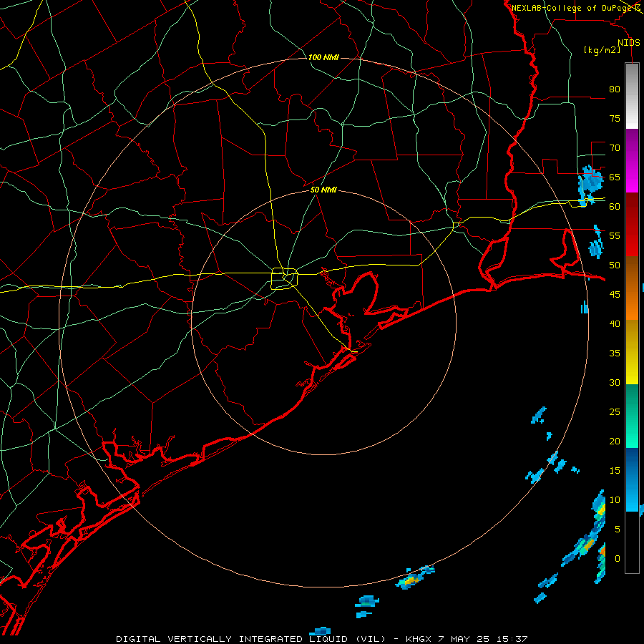Viewport: 644px width, 644px height.
Task: Click the scale value "80"
Action: click(615, 89)
